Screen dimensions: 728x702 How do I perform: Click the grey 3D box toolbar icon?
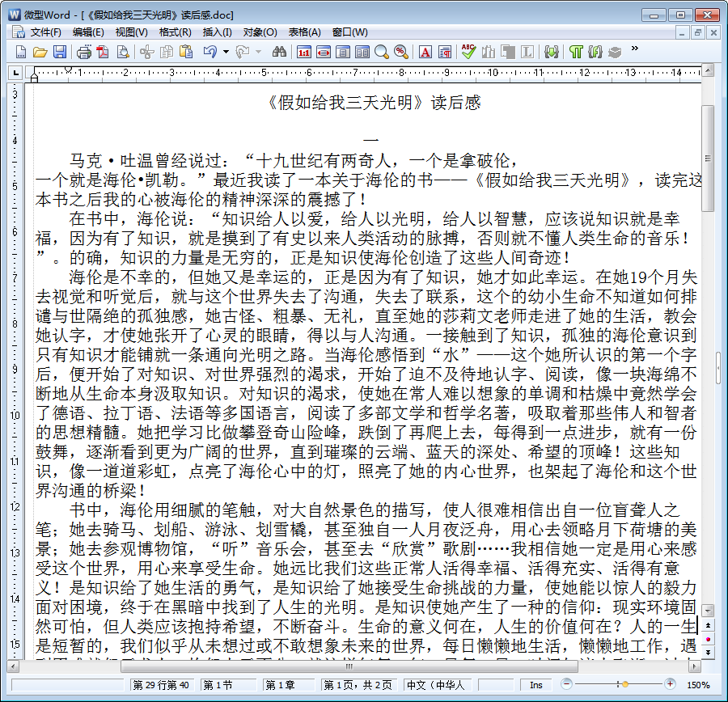(615, 52)
